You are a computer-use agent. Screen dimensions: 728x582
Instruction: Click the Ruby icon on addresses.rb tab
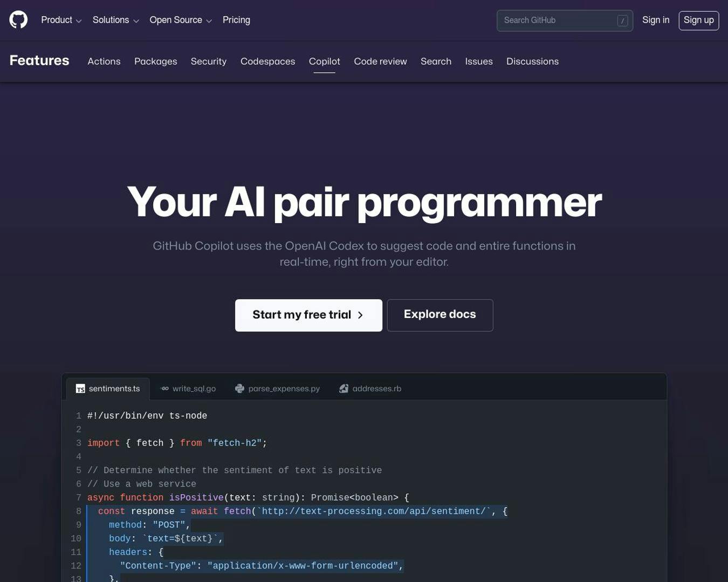coord(344,389)
